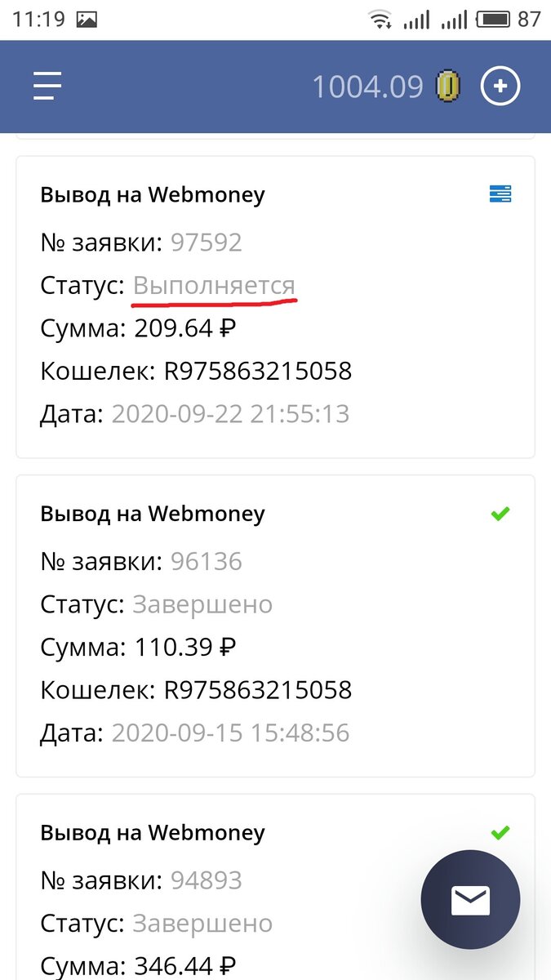Open the floating mail message button
This screenshot has width=551, height=980.
coord(470,899)
